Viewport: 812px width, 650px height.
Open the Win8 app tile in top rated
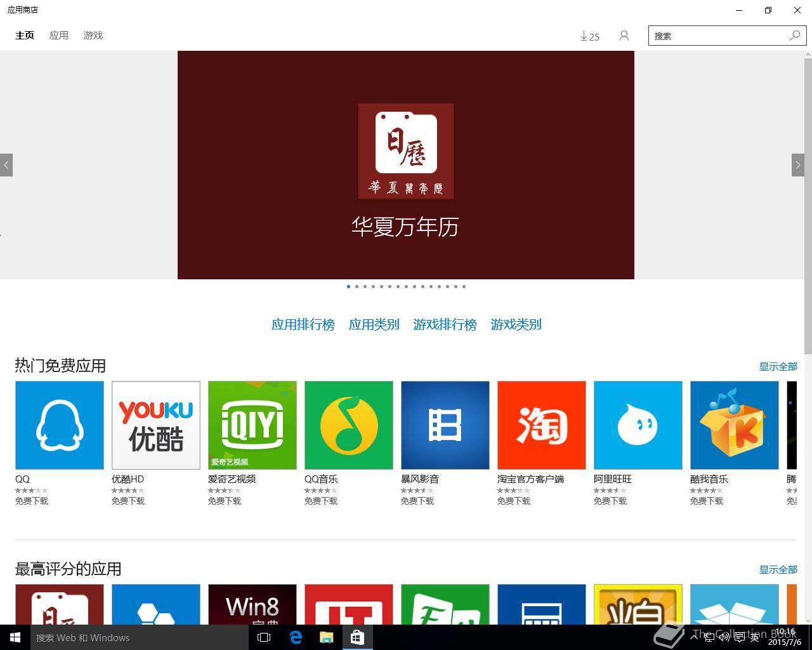[x=252, y=604]
